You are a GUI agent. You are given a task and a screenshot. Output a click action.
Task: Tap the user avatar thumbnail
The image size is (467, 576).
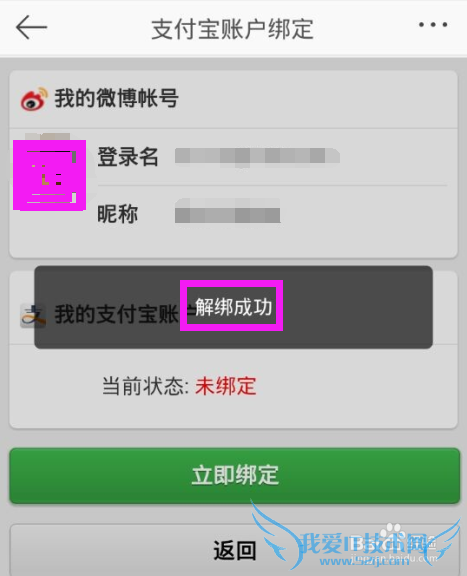tap(50, 175)
